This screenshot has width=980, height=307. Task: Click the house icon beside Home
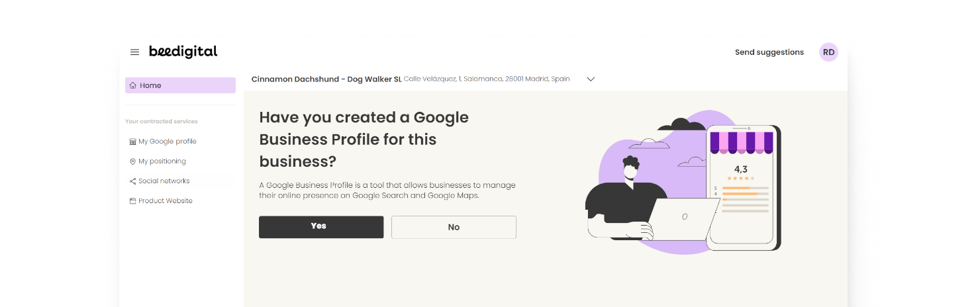tap(133, 85)
